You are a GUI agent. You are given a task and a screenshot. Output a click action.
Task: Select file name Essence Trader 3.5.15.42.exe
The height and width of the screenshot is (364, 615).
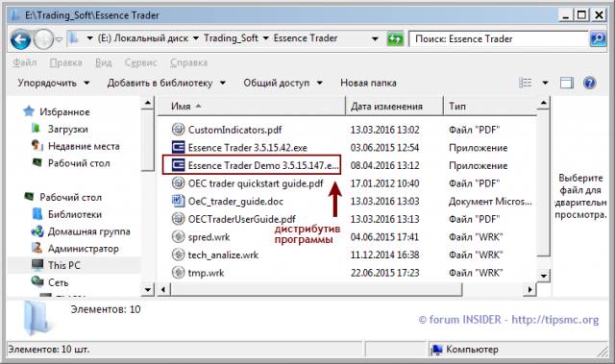248,148
